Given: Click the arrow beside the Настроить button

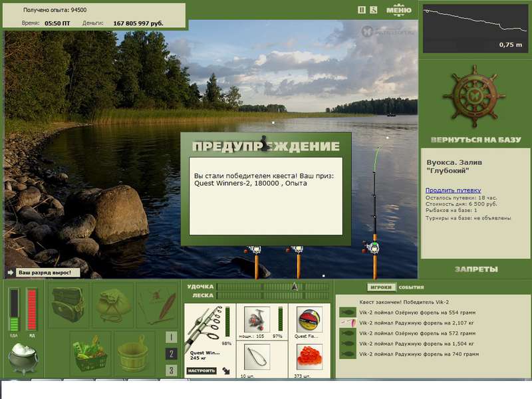Looking at the screenshot, I should point(226,370).
